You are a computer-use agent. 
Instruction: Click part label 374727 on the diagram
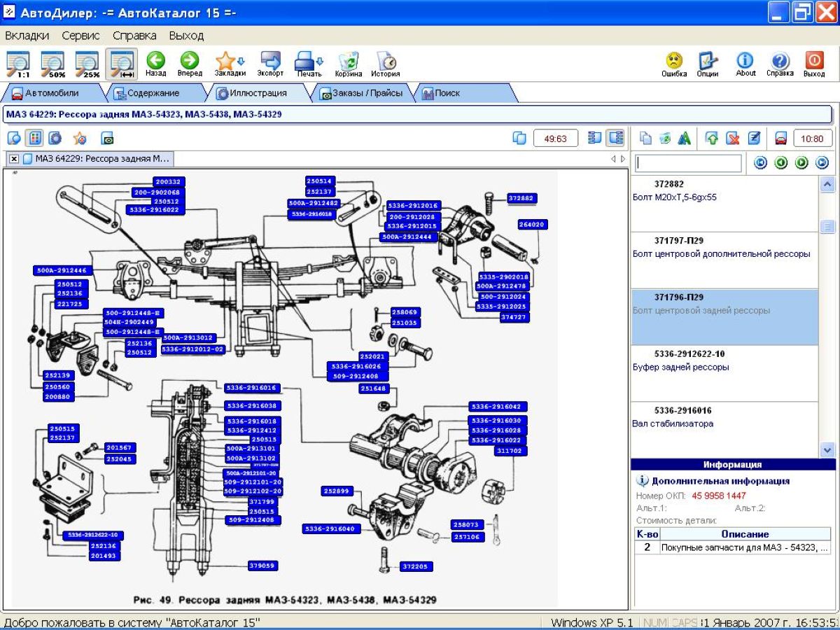(514, 317)
